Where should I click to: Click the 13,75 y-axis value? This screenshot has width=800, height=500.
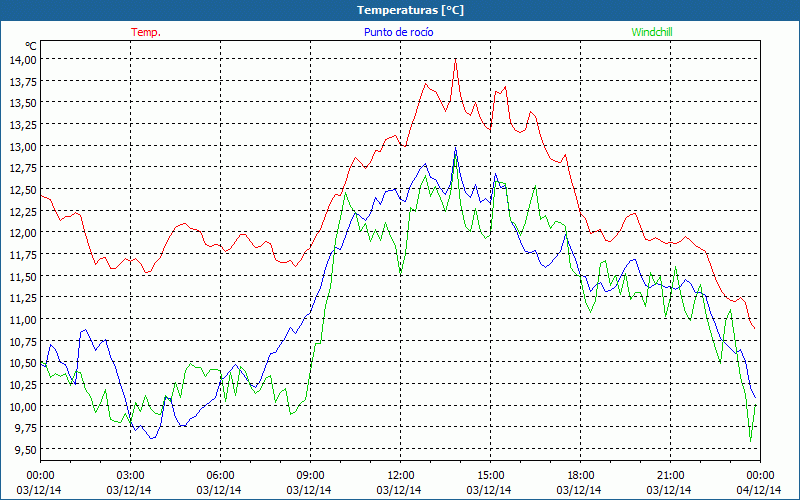pyautogui.click(x=23, y=81)
